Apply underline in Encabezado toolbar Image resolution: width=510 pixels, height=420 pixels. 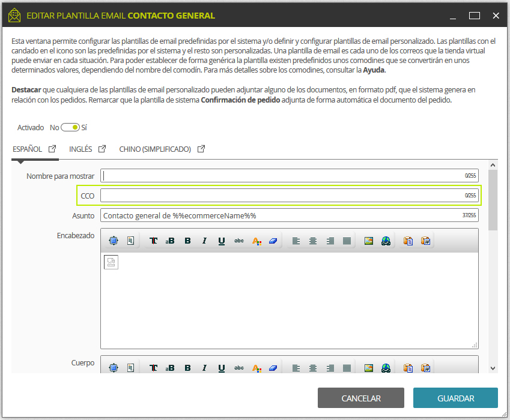coord(222,241)
